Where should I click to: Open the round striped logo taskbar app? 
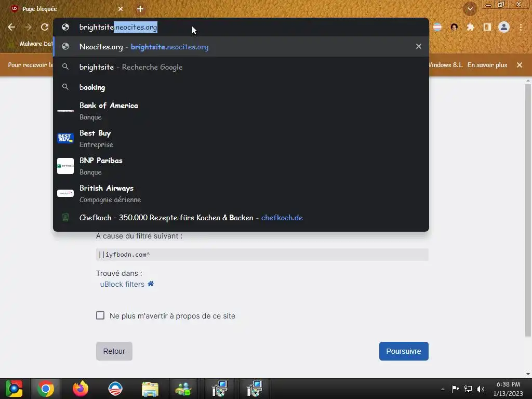(x=115, y=389)
